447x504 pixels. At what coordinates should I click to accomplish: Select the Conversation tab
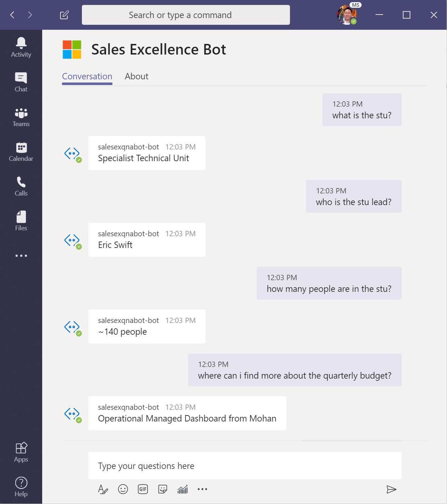pos(87,76)
